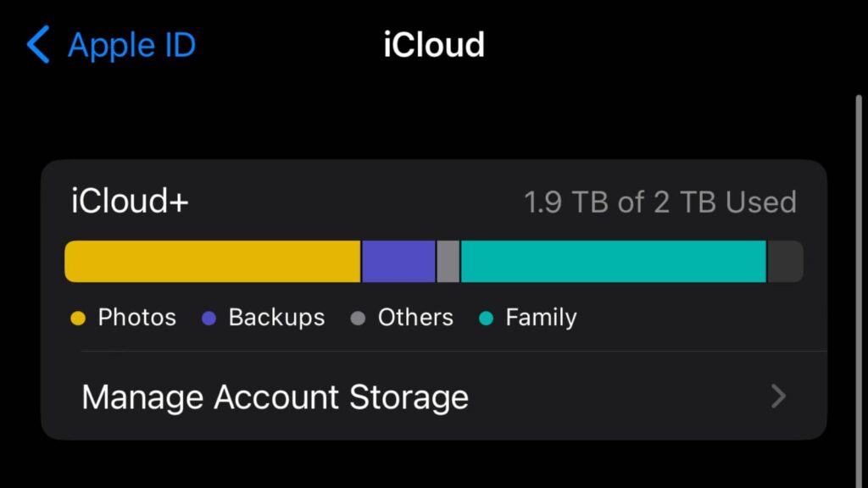Screen dimensions: 868x488
Task: Tap the gray Others legend dot
Action: coord(359,319)
